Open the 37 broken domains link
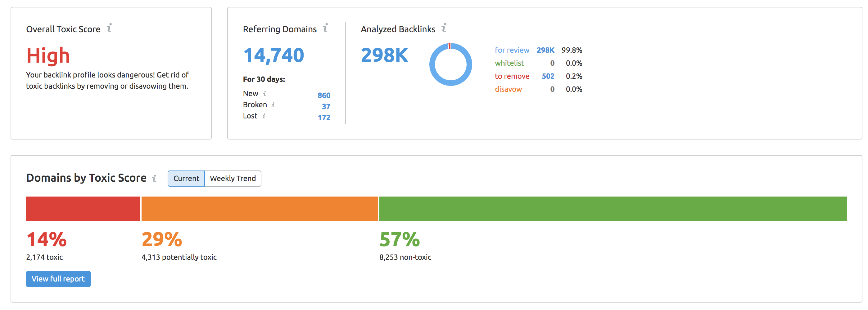Screen dimensions: 868x310 pos(325,107)
